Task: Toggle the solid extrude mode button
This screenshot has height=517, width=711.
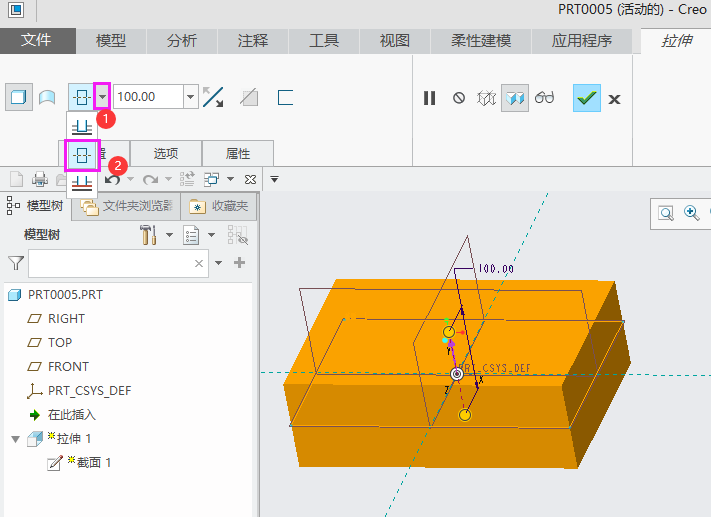Action: 18,97
